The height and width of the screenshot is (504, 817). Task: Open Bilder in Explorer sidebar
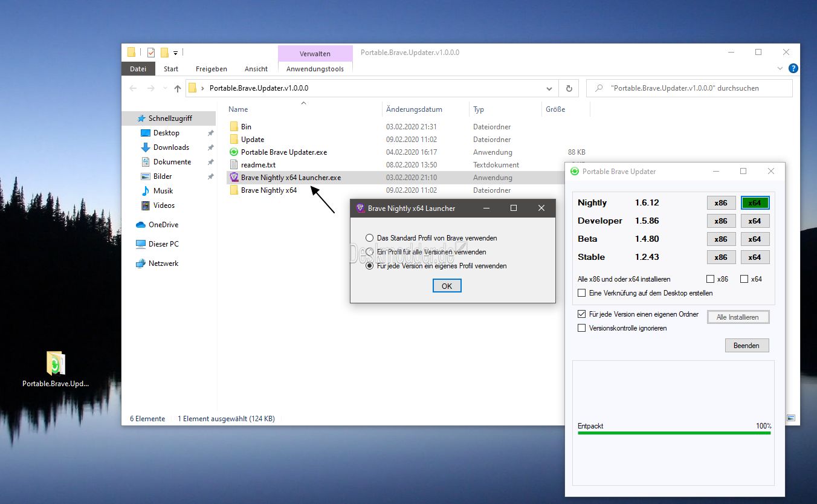163,176
